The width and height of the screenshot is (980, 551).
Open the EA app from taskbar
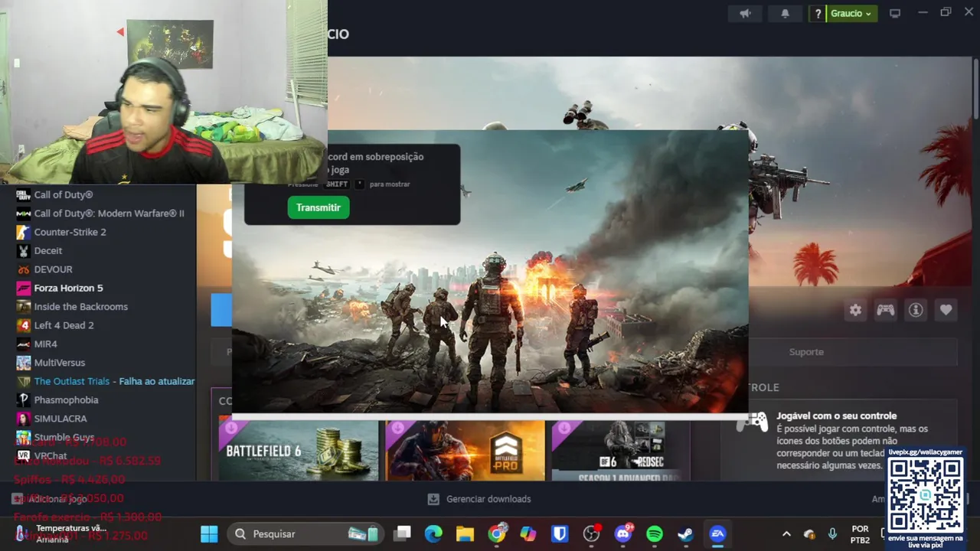717,533
